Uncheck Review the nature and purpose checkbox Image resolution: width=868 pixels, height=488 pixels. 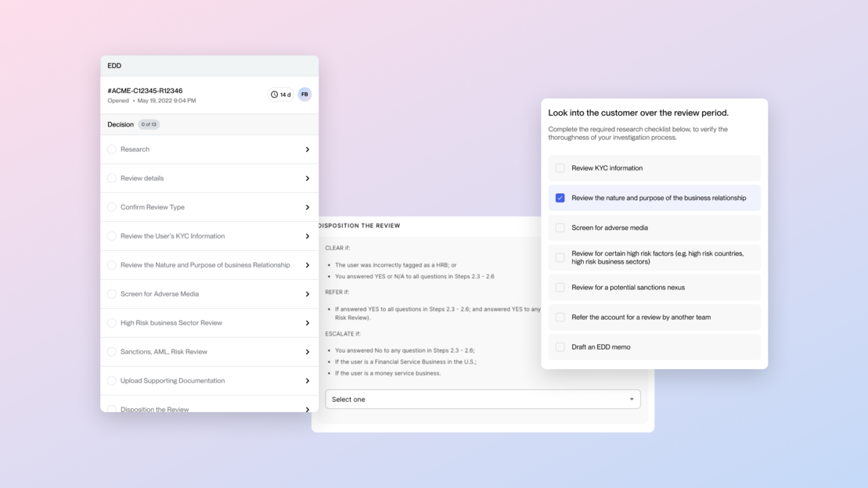560,198
